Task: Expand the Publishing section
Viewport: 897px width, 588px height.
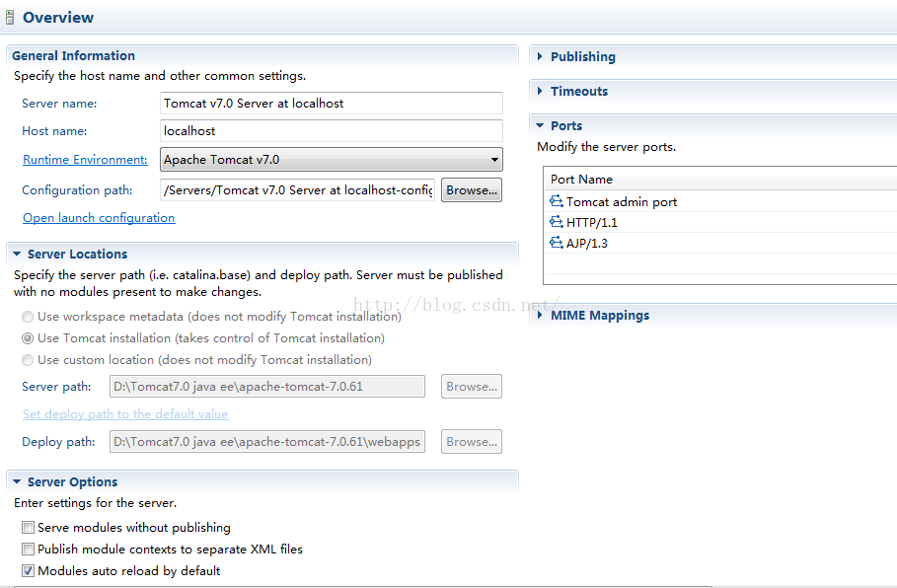Action: [540, 56]
